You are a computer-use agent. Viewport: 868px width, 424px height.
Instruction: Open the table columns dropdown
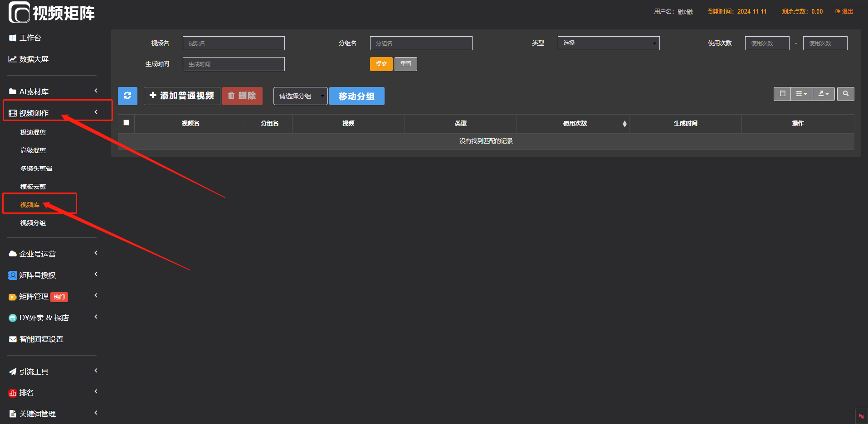pos(802,94)
